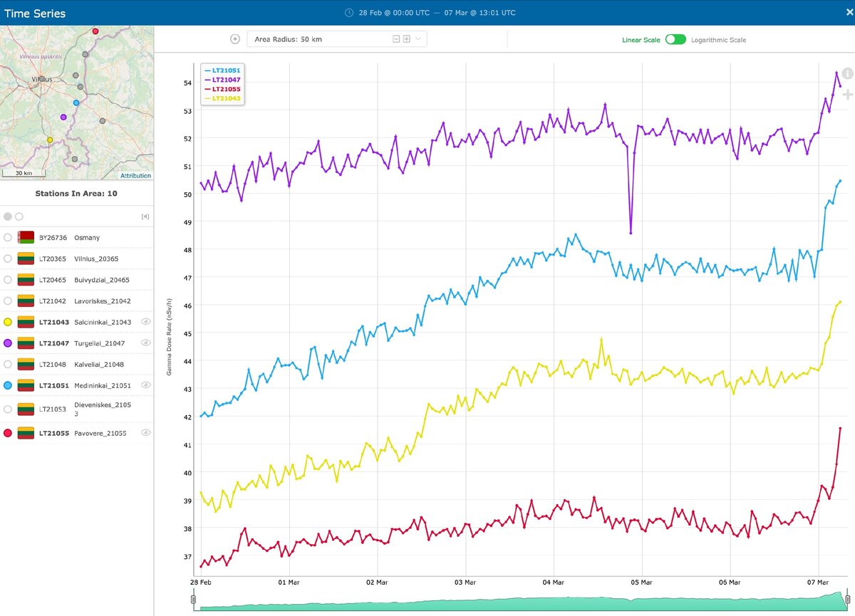The width and height of the screenshot is (855, 616).
Task: Enable the Vilnius_20365 station circle
Action: tap(8, 259)
